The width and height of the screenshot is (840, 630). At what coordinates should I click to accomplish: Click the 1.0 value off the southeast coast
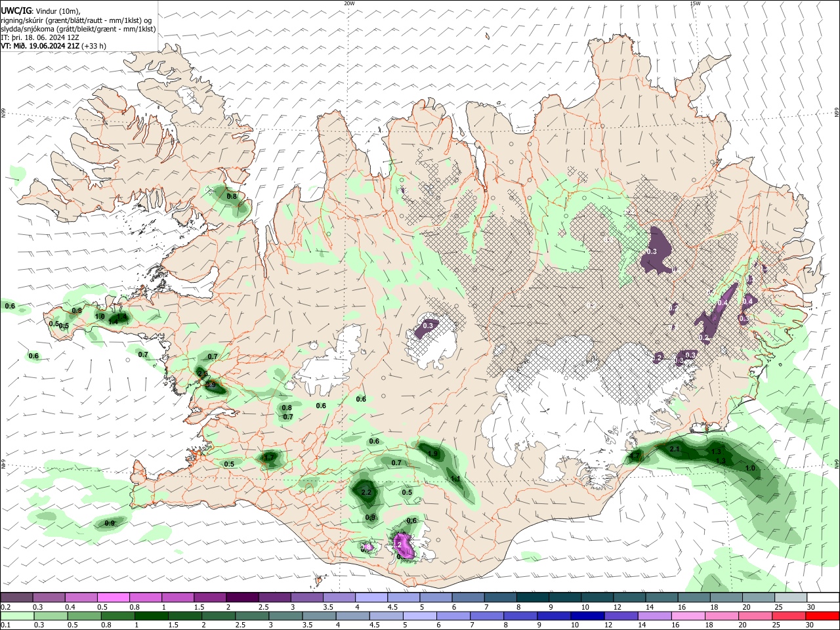[750, 468]
